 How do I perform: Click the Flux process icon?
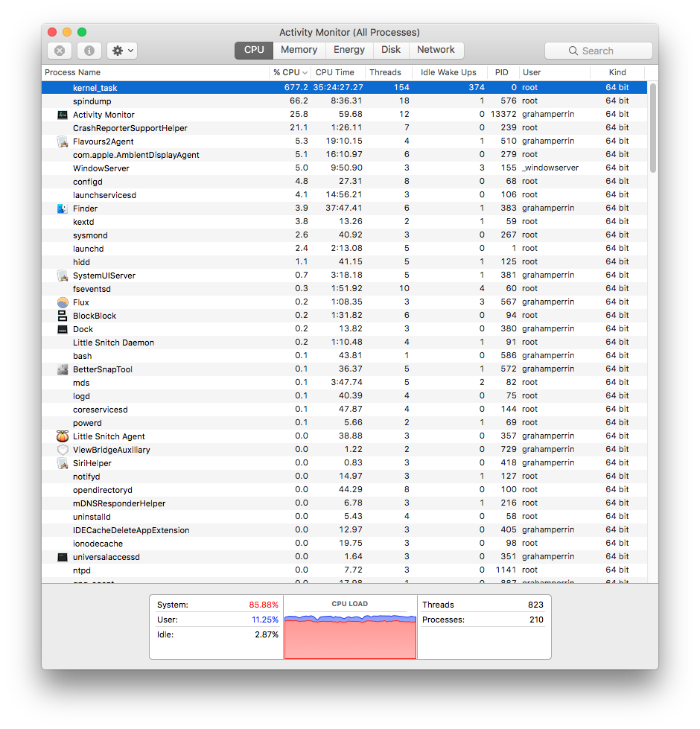[63, 302]
